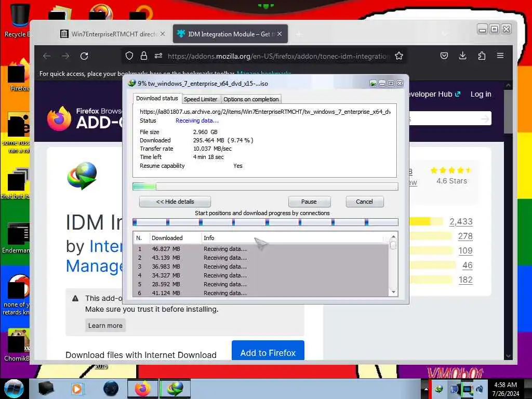This screenshot has height=399, width=532.
Task: Click the Hide details button
Action: [175, 202]
